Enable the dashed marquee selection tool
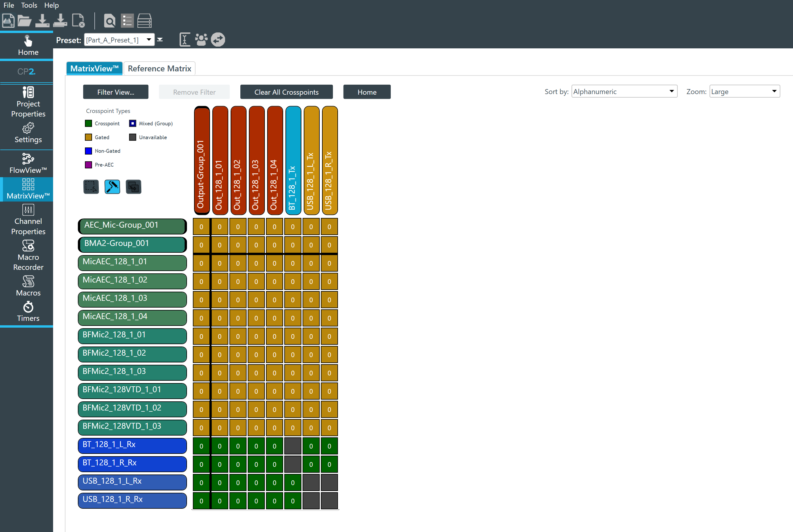Screen dimensions: 793x532 click(91, 187)
